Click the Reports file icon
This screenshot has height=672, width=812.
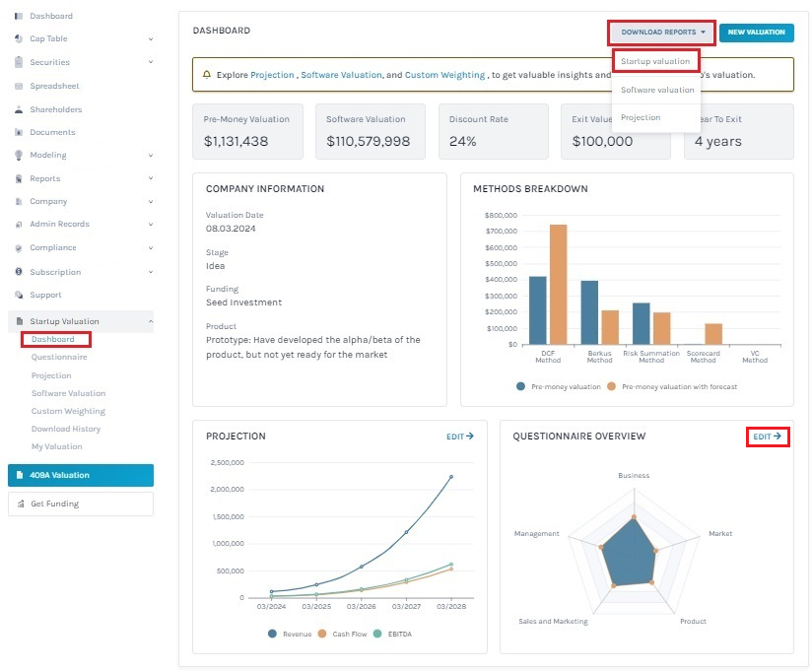19,178
